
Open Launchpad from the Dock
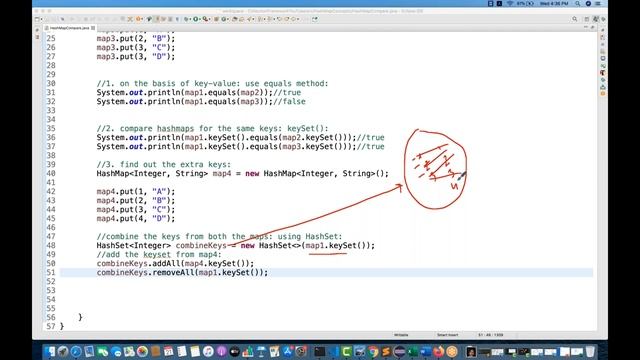[x=63, y=351]
